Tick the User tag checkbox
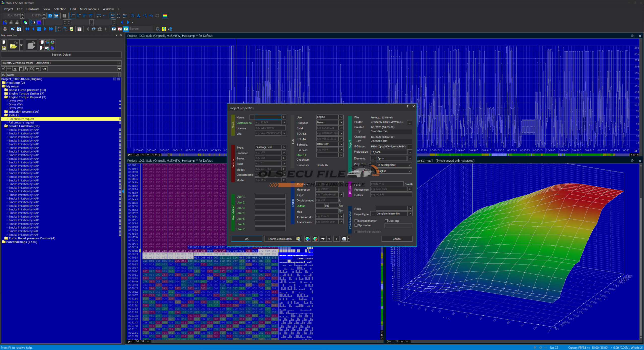Viewport: 644px width, 350px height. pos(386,221)
